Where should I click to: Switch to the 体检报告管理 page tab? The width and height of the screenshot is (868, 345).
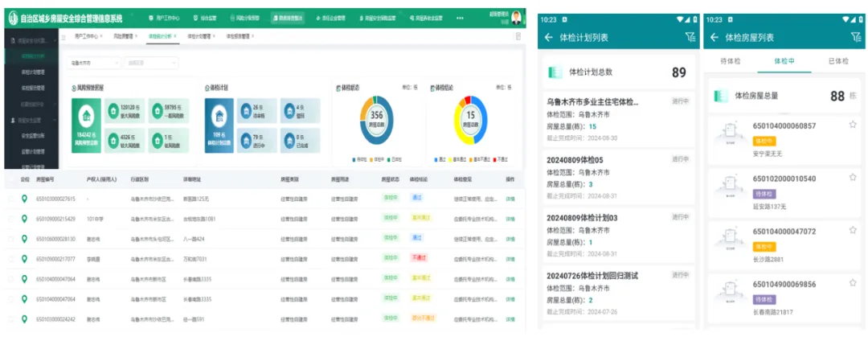click(238, 36)
